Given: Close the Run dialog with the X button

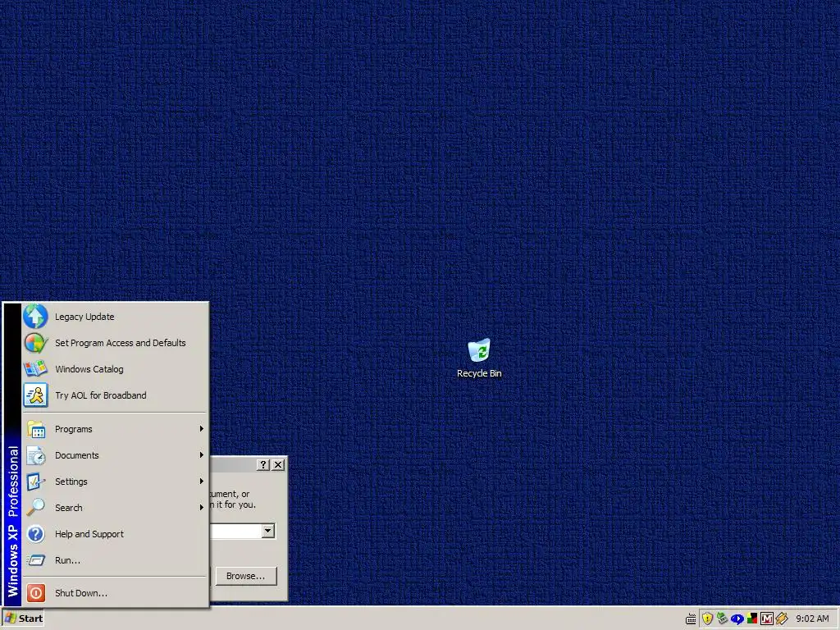Looking at the screenshot, I should pos(278,464).
